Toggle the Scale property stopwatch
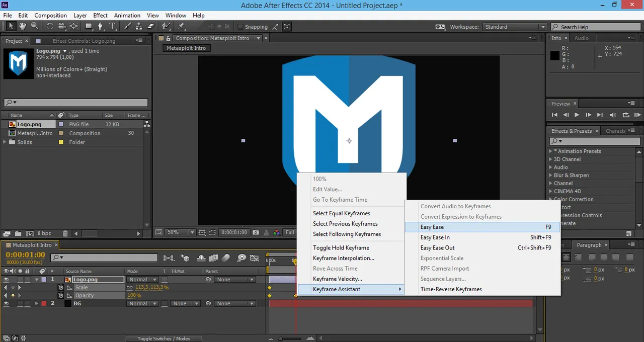Image resolution: width=644 pixels, height=342 pixels. pyautogui.click(x=61, y=288)
